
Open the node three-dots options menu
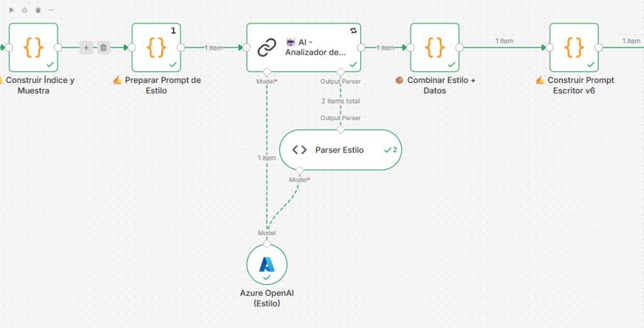[51, 10]
